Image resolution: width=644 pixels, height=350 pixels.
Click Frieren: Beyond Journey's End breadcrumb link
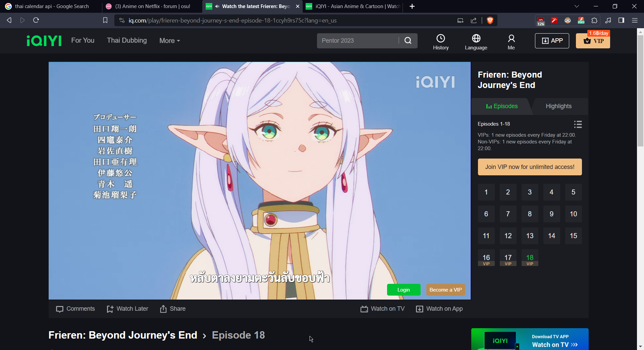coord(123,335)
